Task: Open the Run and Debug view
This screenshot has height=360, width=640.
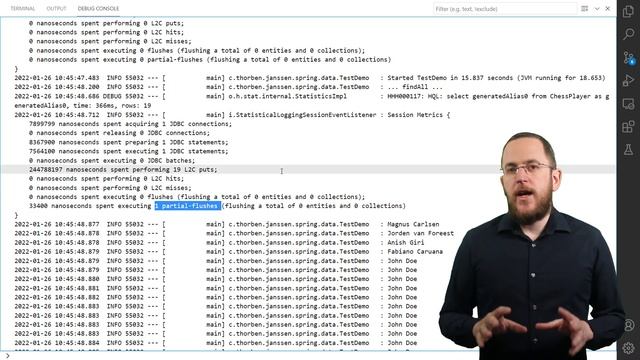Action: point(628,80)
